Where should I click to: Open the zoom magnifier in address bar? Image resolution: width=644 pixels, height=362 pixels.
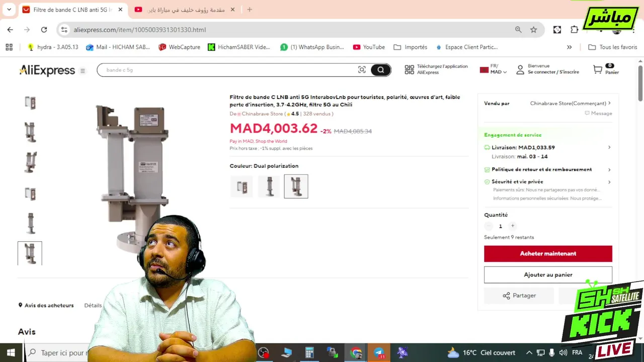coord(518,30)
